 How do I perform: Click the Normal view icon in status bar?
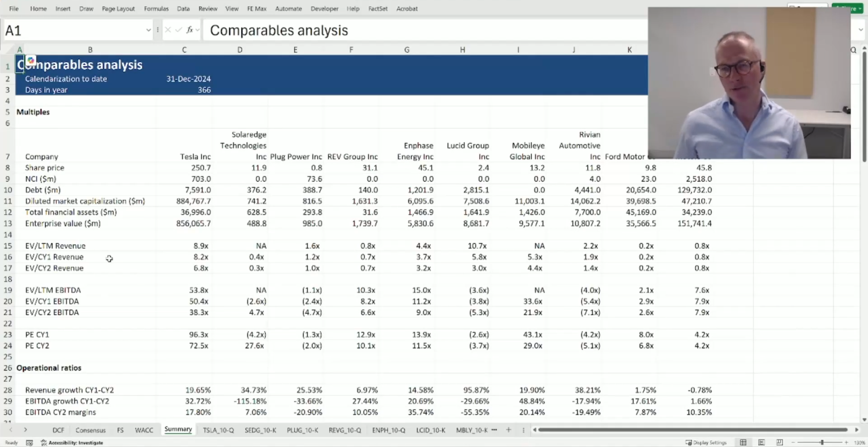click(x=743, y=442)
